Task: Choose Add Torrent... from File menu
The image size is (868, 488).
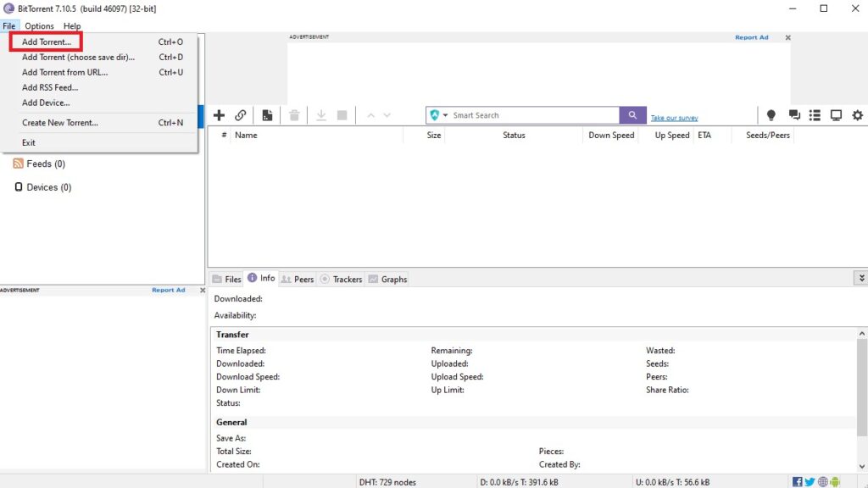Action: pyautogui.click(x=100, y=42)
